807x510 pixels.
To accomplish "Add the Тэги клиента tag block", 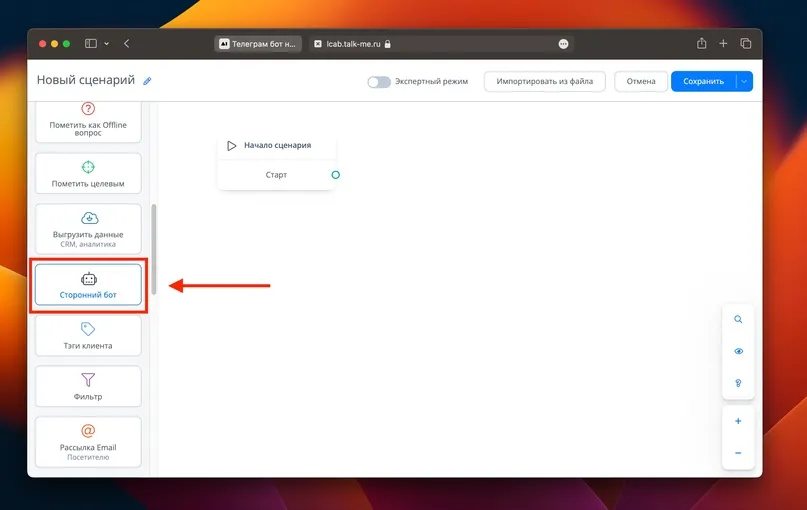I will (x=88, y=336).
